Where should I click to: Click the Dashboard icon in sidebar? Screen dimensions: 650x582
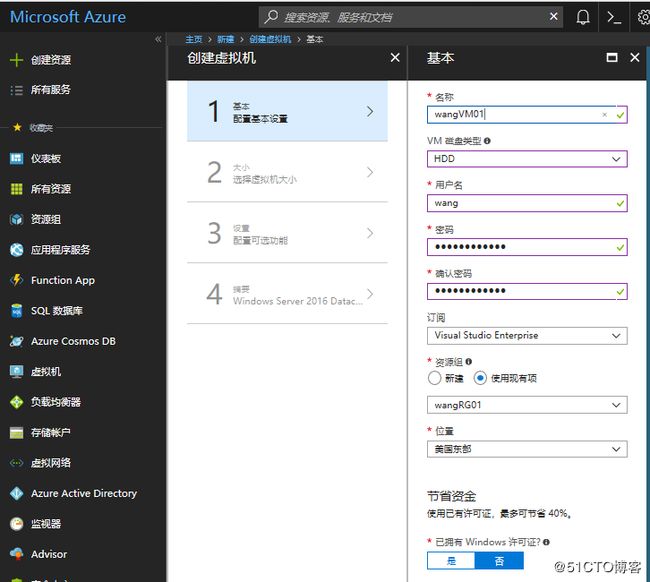(17, 158)
